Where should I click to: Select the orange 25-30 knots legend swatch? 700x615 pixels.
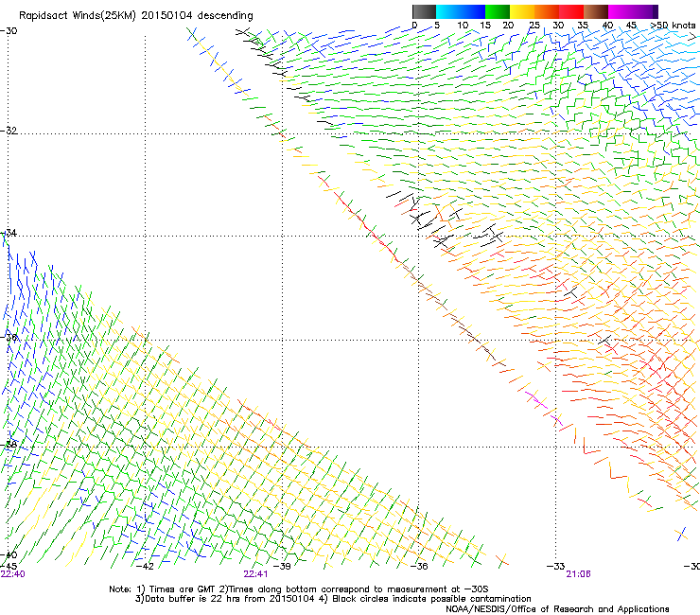coord(547,11)
